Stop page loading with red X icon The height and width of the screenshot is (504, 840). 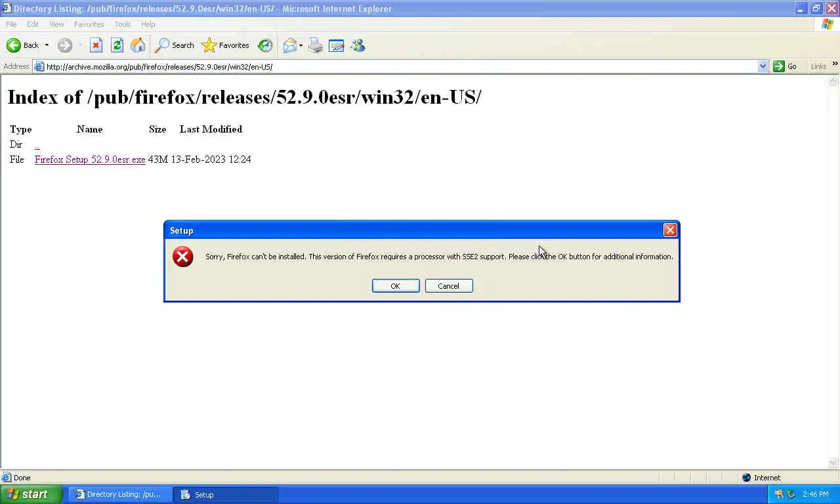[96, 45]
